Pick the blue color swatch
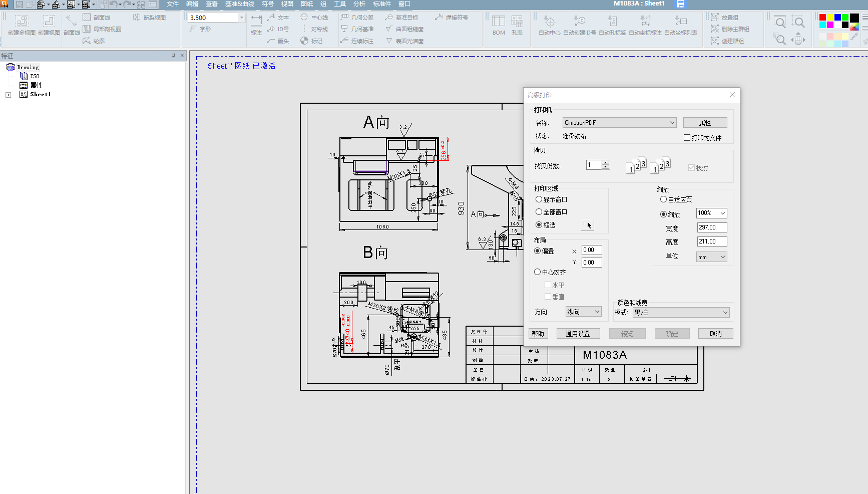Screen dimensions: 868x494 pyautogui.click(x=837, y=18)
